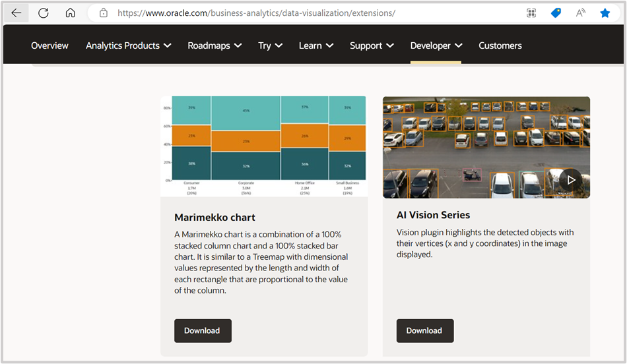Expand the Developer chevron

[x=459, y=45]
